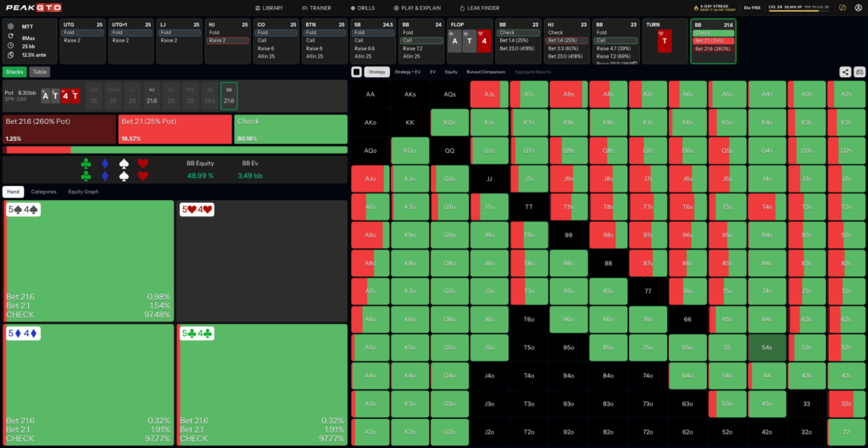868x448 pixels.
Task: Toggle the Table view button
Action: tap(39, 71)
